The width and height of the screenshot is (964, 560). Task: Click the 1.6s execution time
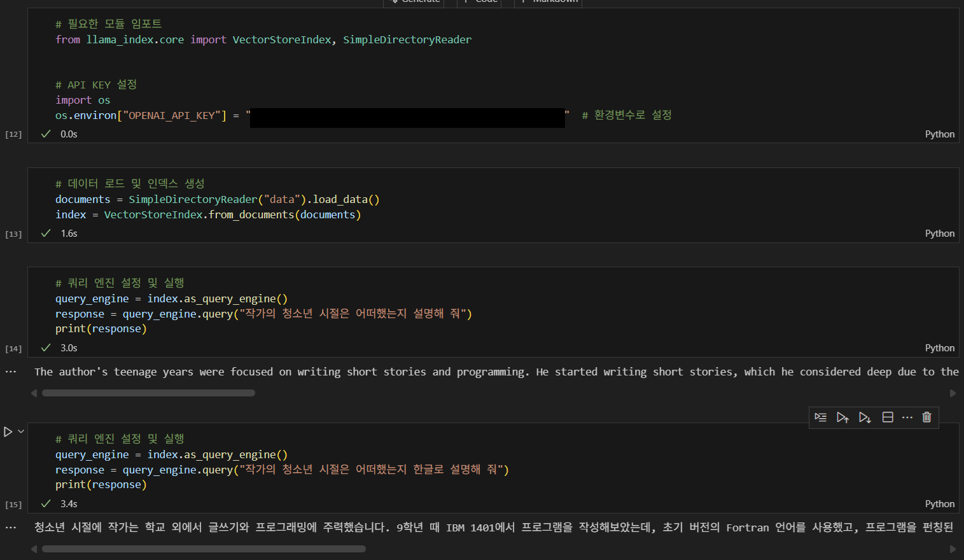[x=69, y=234]
